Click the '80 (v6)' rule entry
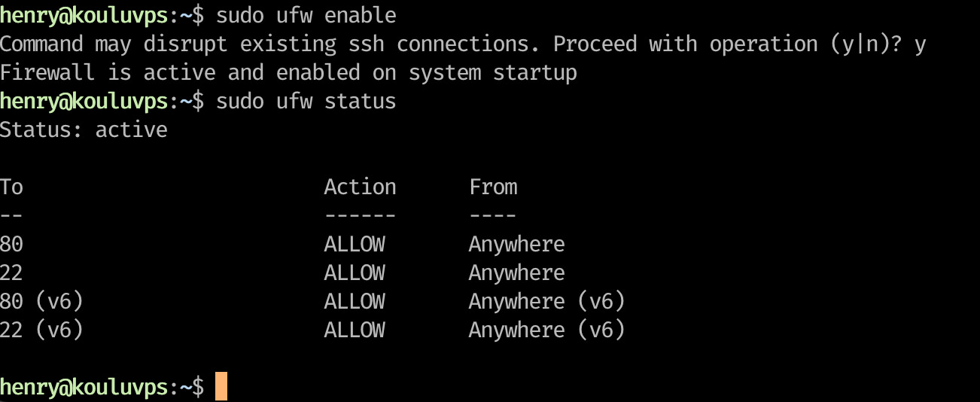This screenshot has width=980, height=402. pyautogui.click(x=41, y=301)
